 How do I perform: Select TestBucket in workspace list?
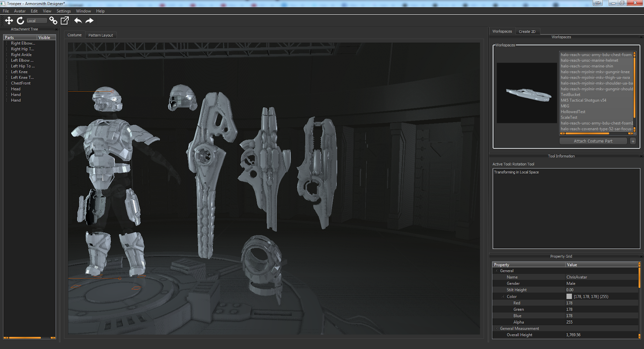coord(570,95)
